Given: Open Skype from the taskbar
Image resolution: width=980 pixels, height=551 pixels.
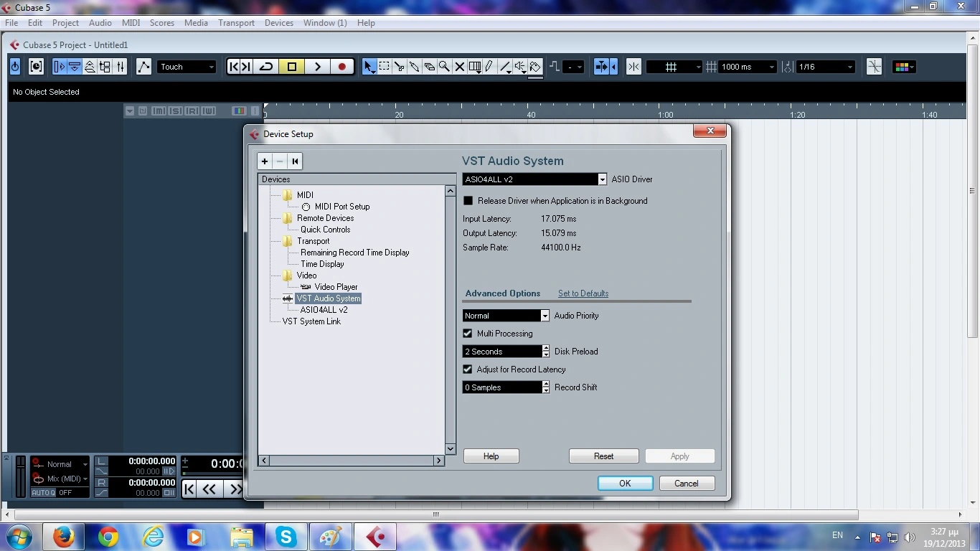Looking at the screenshot, I should tap(286, 537).
